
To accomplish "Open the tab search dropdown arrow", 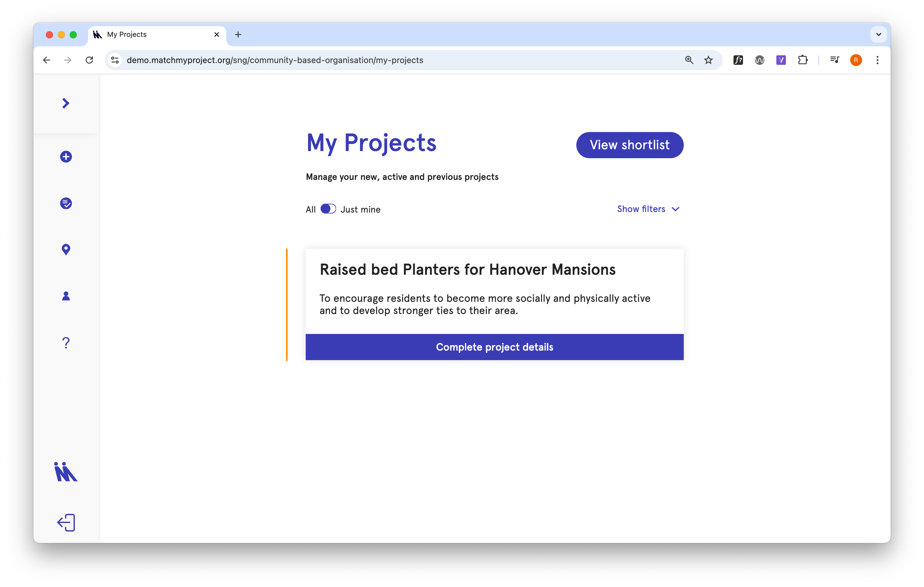I will [x=878, y=34].
